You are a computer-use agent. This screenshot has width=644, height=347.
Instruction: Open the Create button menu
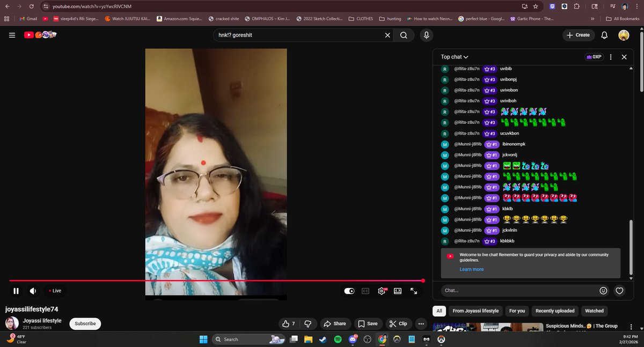point(577,35)
